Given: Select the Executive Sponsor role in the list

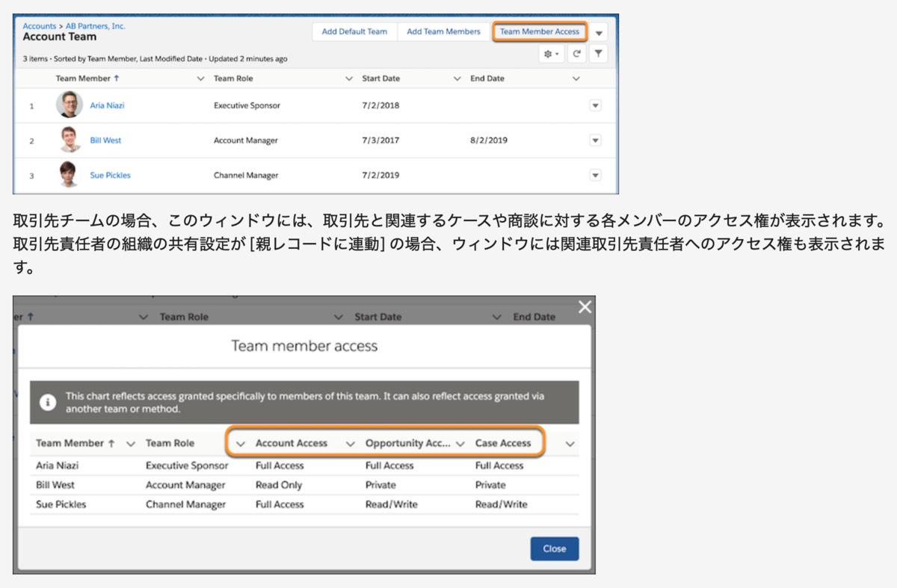Looking at the screenshot, I should pos(247,105).
